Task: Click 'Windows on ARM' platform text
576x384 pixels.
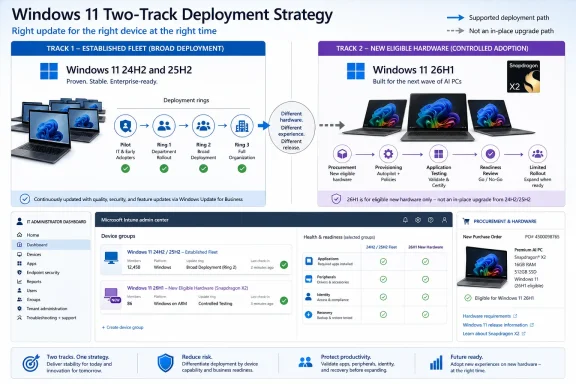Action: pyautogui.click(x=170, y=304)
